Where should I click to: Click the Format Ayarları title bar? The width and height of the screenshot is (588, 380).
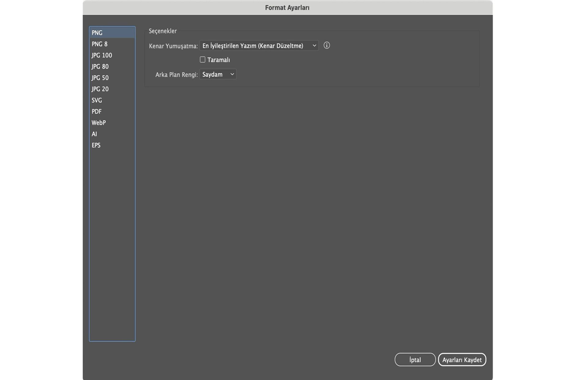(287, 8)
